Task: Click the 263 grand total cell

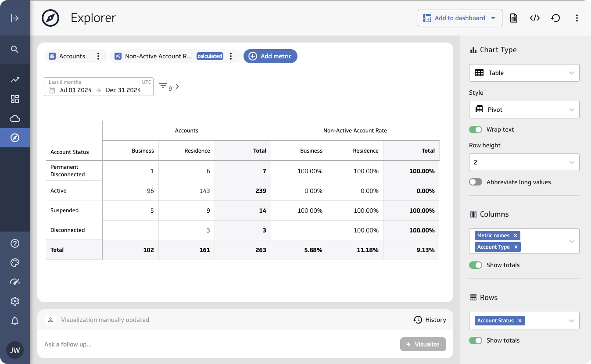Action: point(243,250)
